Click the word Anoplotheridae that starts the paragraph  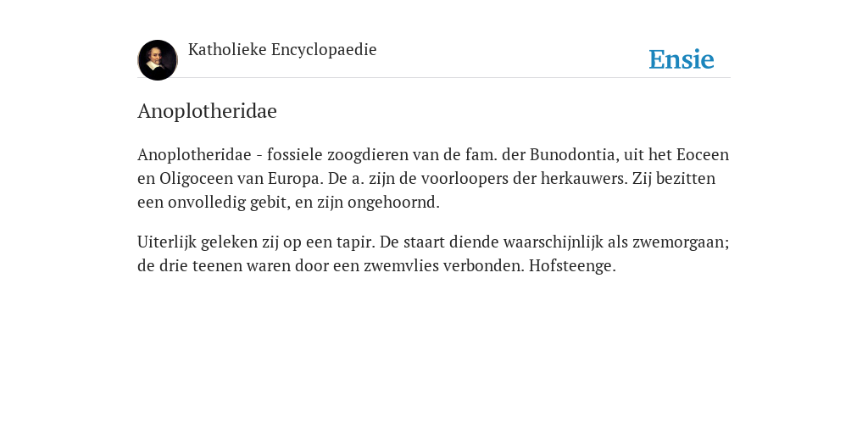[194, 154]
